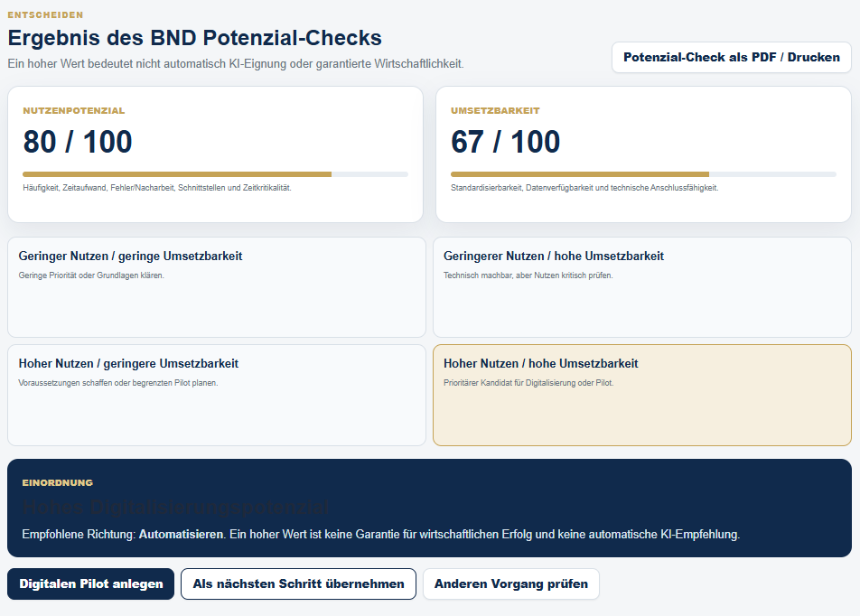Pick the 'Hoher Nutzen / geringere Umsetzbarkeit' quadrant

217,395
